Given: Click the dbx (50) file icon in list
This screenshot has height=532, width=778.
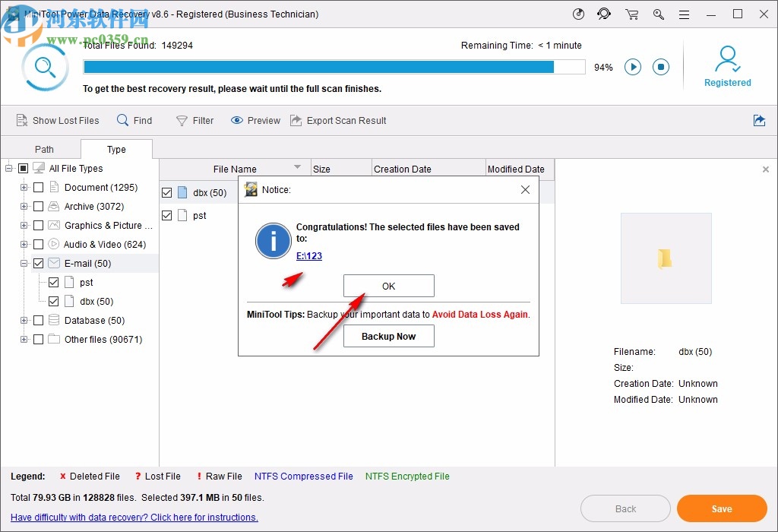Looking at the screenshot, I should pyautogui.click(x=182, y=192).
